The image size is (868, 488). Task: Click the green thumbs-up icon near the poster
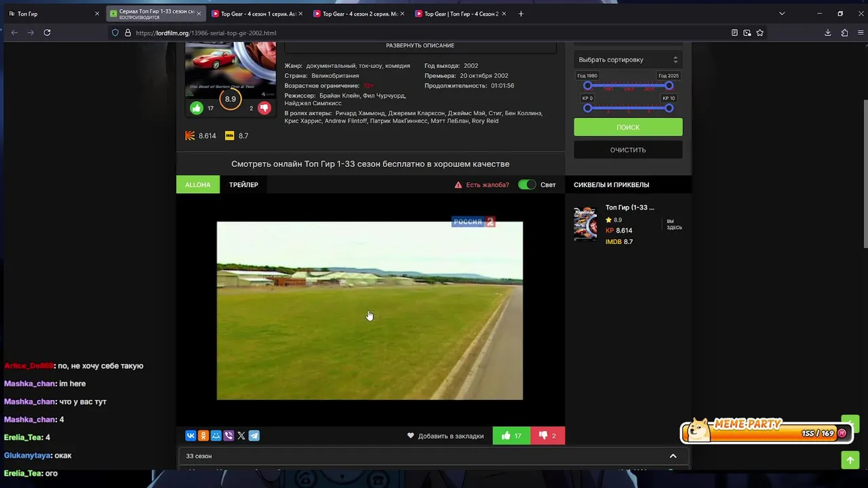(x=197, y=108)
